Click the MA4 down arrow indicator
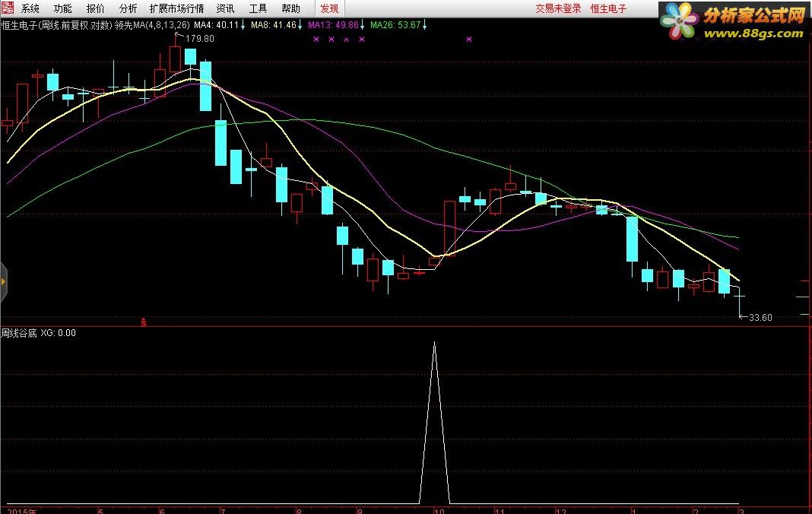 [243, 25]
